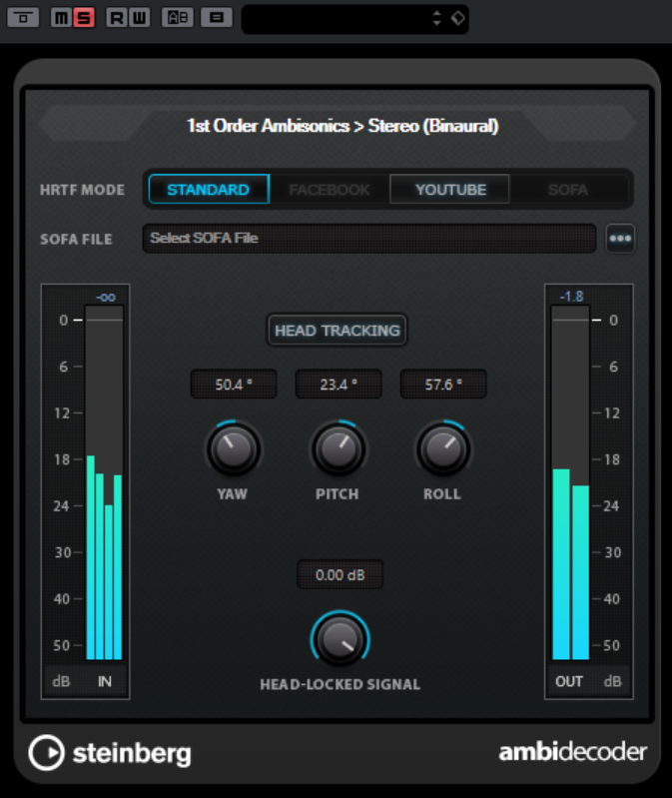Enable Read automation (R) button

point(117,17)
